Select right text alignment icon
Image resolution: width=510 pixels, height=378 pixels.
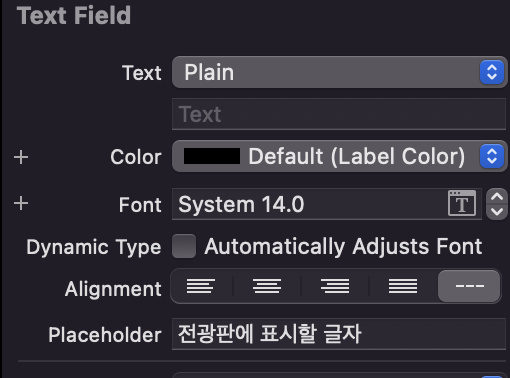pos(335,286)
